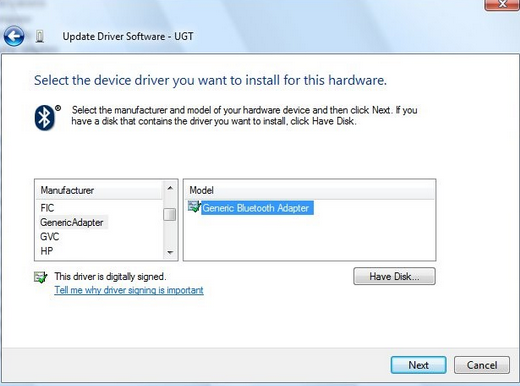Select the Generic Bluetooth Adapter model
This screenshot has height=386, width=520.
tap(257, 208)
